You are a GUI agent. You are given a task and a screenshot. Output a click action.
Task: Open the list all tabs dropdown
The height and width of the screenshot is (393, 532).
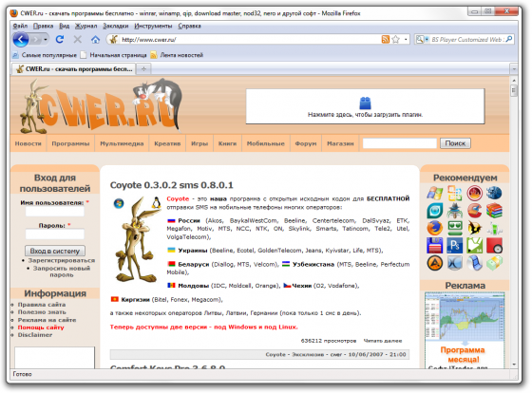pos(514,69)
